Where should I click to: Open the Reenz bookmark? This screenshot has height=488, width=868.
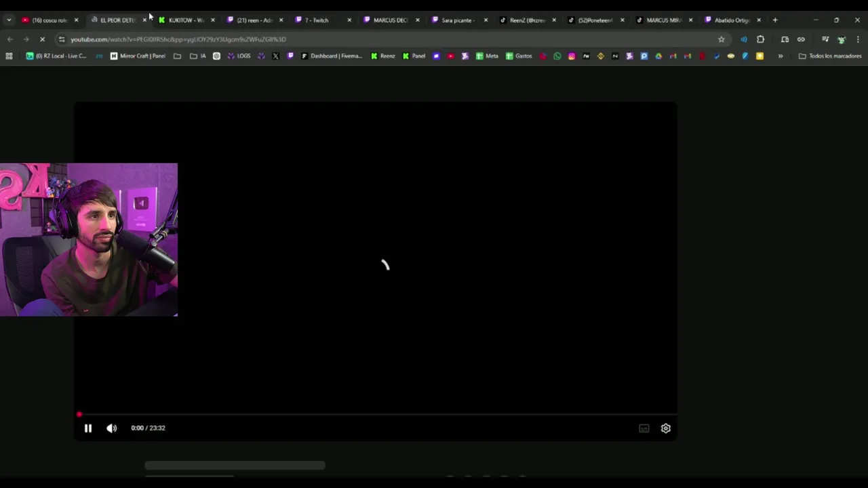(383, 56)
